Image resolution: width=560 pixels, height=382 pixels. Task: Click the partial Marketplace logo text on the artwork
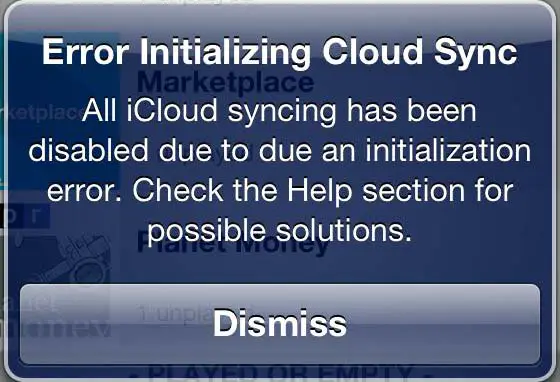41,112
